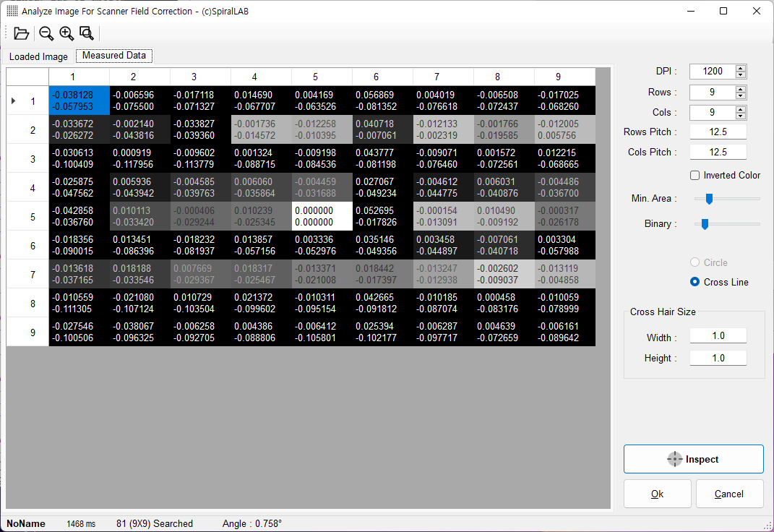Increase Rows with the up spinner arrow
The height and width of the screenshot is (532, 774).
click(741, 89)
